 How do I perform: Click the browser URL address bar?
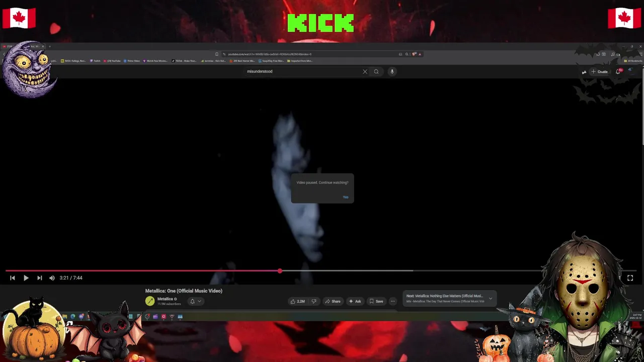click(x=312, y=54)
